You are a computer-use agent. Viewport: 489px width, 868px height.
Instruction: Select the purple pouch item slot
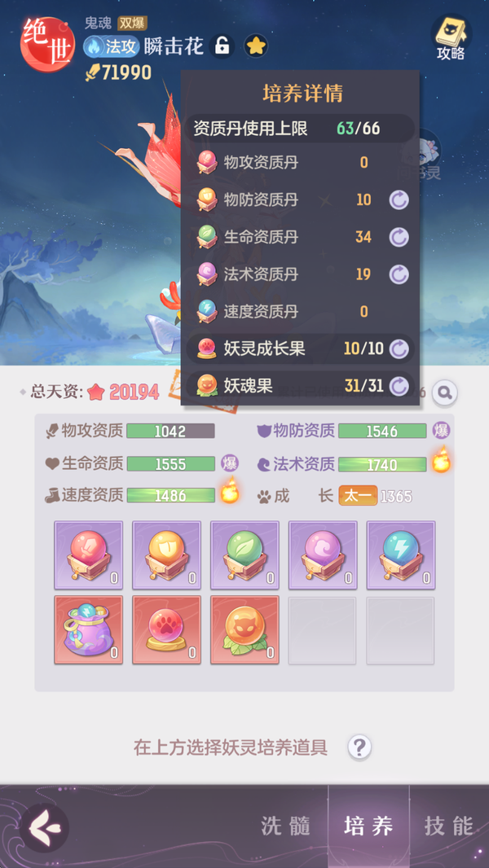click(89, 630)
